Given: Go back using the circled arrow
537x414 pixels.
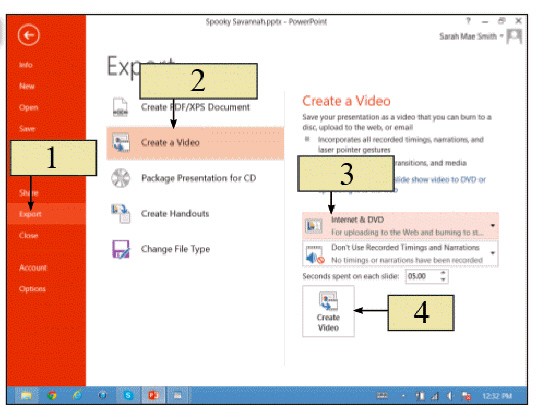Looking at the screenshot, I should (x=29, y=35).
